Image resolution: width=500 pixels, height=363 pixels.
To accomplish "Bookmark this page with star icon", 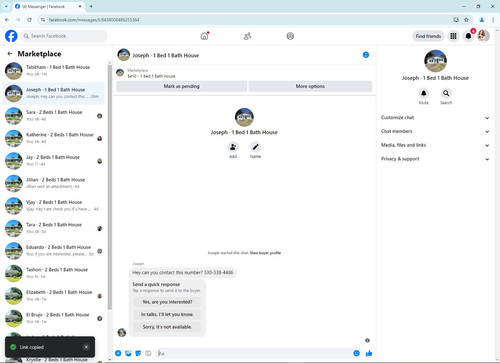I will point(466,20).
